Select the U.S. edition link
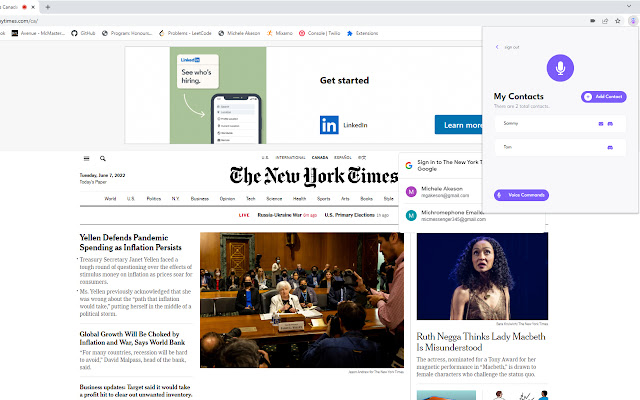640x400 pixels. pos(265,157)
